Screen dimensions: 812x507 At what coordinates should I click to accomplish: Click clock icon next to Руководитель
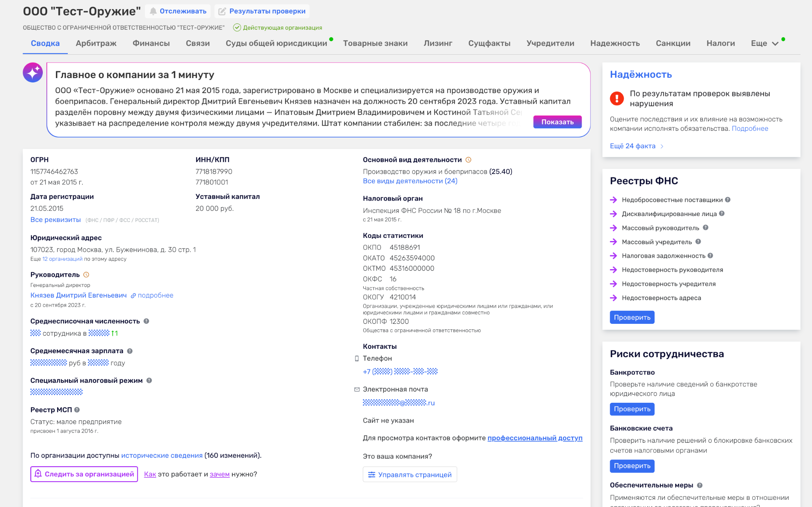86,274
